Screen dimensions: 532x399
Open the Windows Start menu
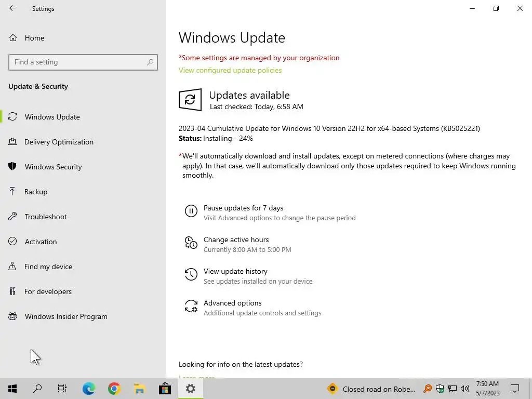point(12,389)
